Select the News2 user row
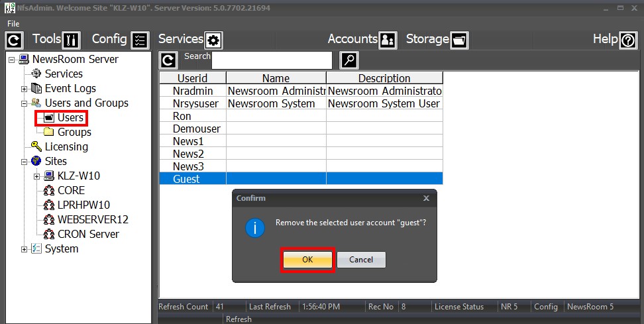This screenshot has height=324, width=644. point(301,154)
